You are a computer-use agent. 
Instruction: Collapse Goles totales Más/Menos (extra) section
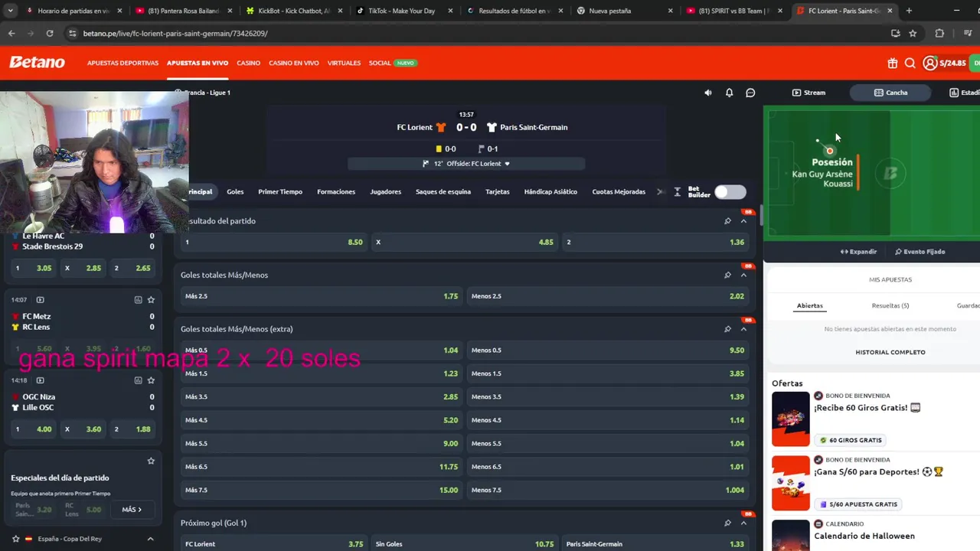pyautogui.click(x=743, y=329)
